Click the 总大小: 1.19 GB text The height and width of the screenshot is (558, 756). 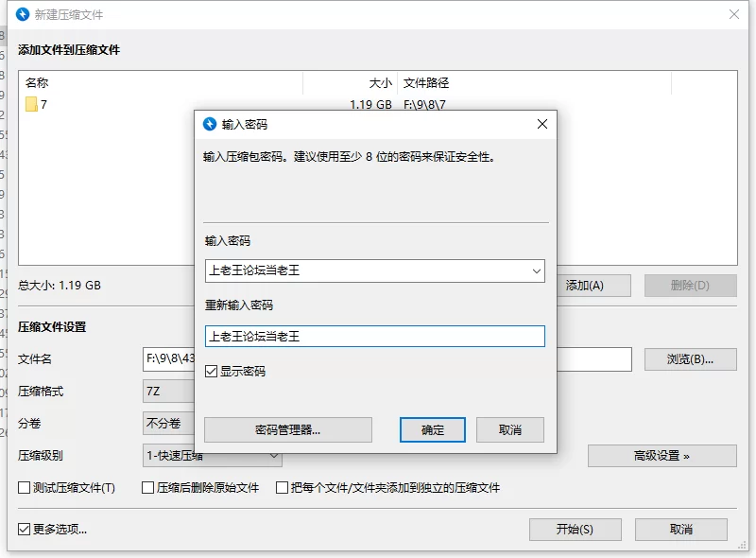point(60,286)
